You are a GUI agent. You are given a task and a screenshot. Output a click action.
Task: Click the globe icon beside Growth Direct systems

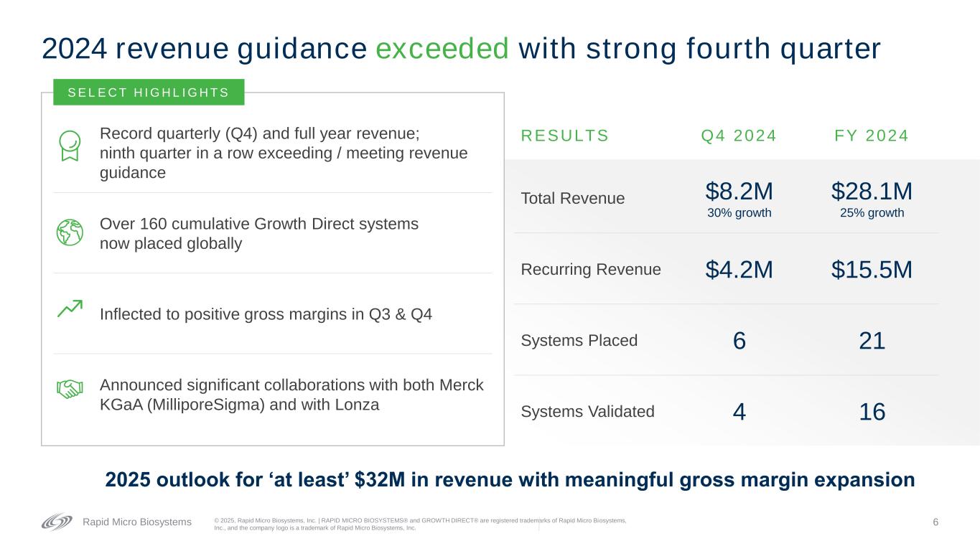(70, 232)
